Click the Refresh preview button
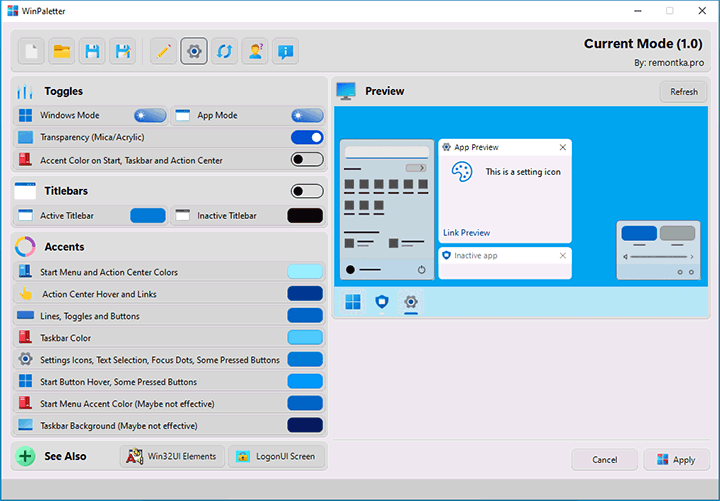 (x=683, y=92)
